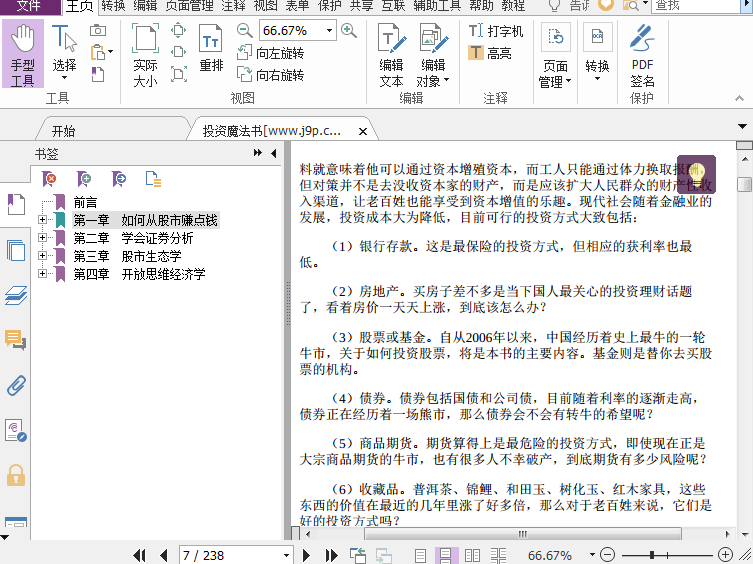Click the bookmark page options icon

point(153,179)
